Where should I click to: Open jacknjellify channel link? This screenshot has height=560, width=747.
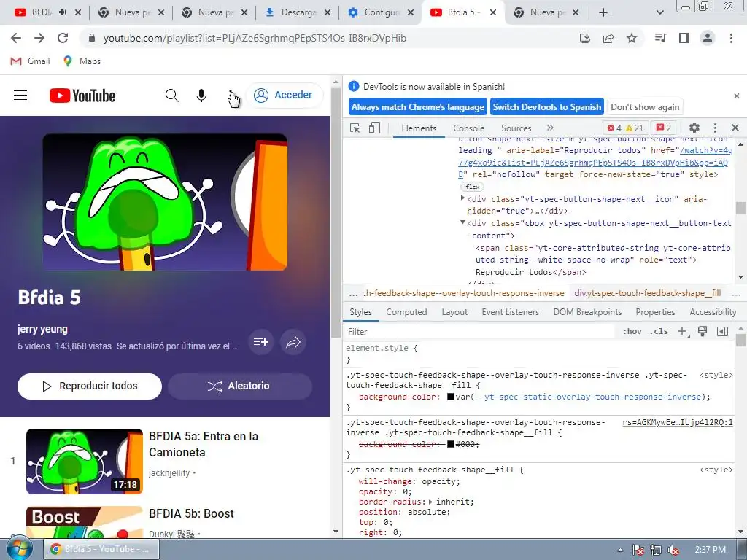(x=169, y=472)
